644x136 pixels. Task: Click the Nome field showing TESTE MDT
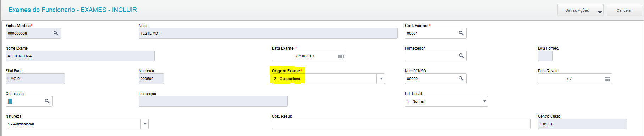(x=268, y=33)
